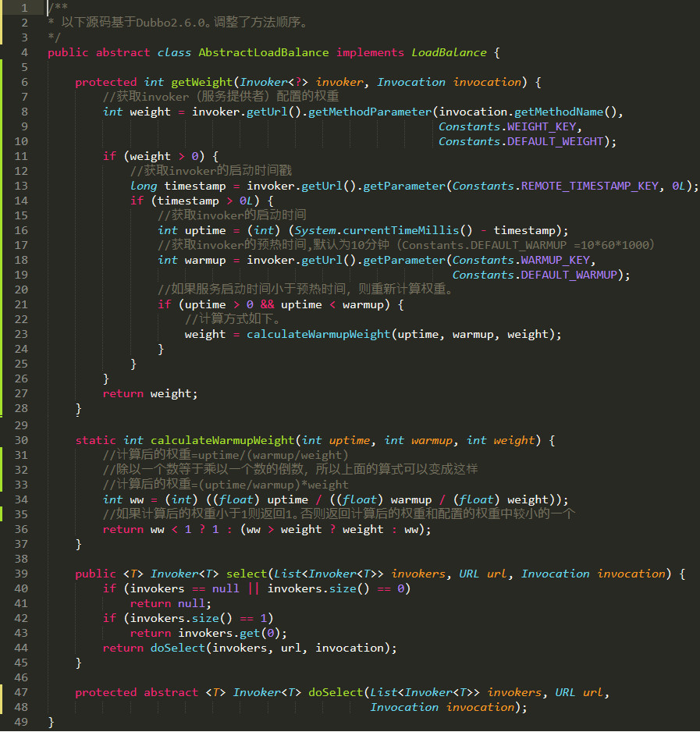Click the LoadBalance interface name
Screen dimensions: 700x732
(449, 52)
